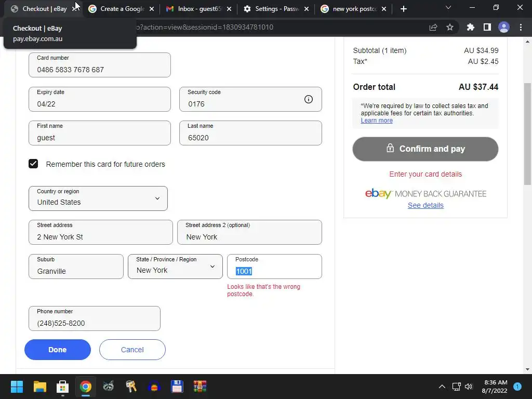Screen dimensions: 532x399
Task: Expand the Country or region dropdown
Action: coord(98,198)
